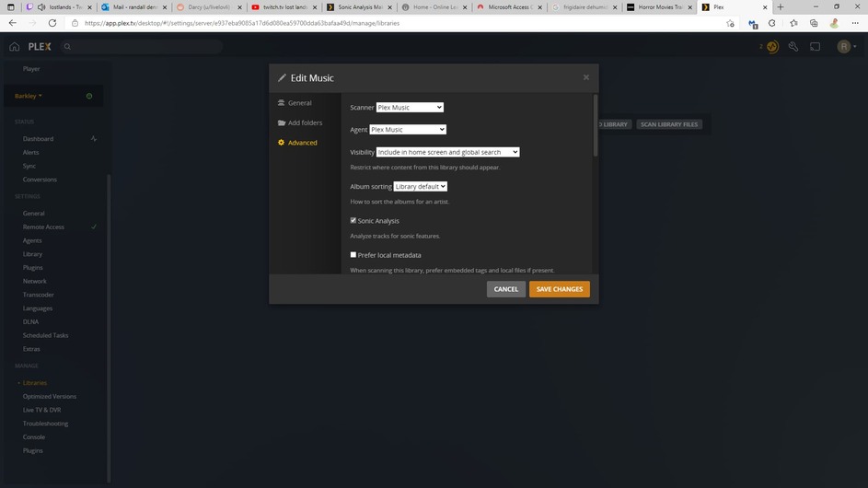
Task: Open Remote Access settings
Action: [x=43, y=227]
